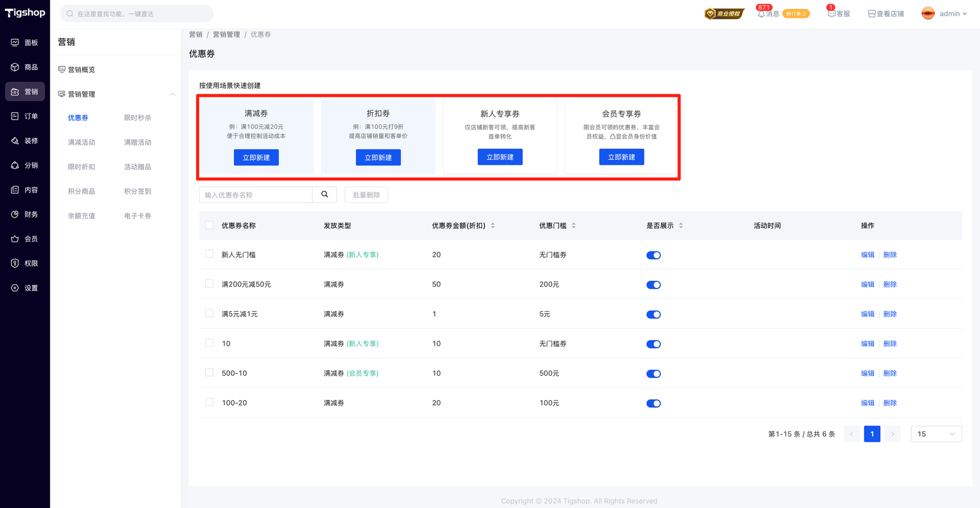This screenshot has width=980, height=508.
Task: Check the box for 满200元减50元 row
Action: pos(209,284)
